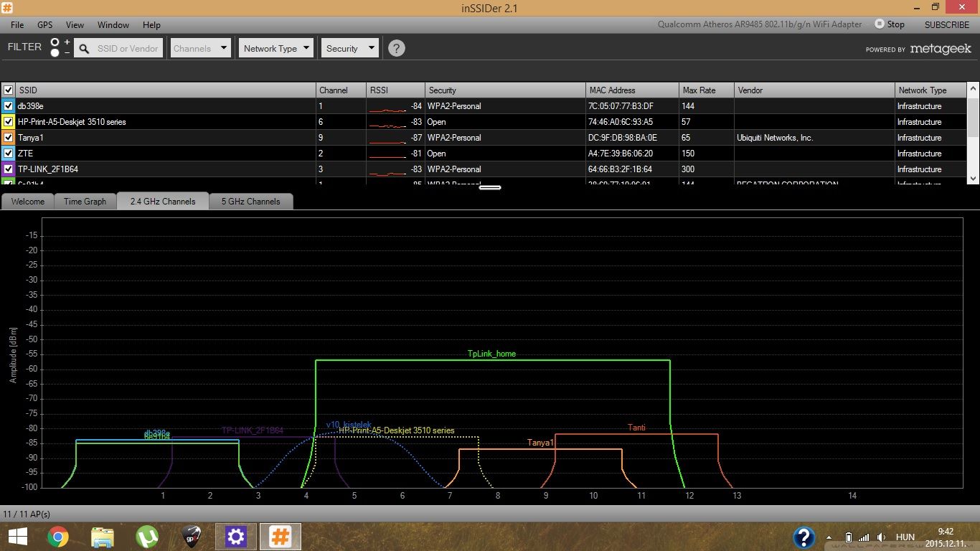Click the panel splitter handle below table
The image size is (980, 551).
[490, 188]
